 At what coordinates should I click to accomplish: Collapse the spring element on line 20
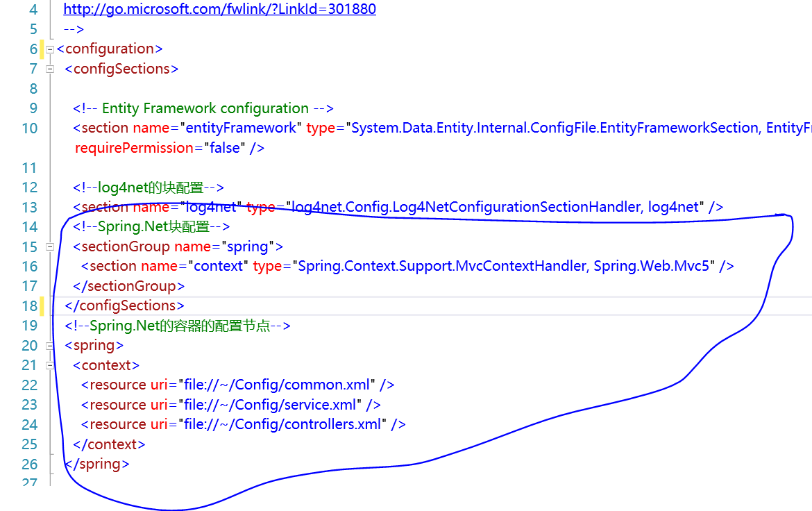[x=50, y=346]
